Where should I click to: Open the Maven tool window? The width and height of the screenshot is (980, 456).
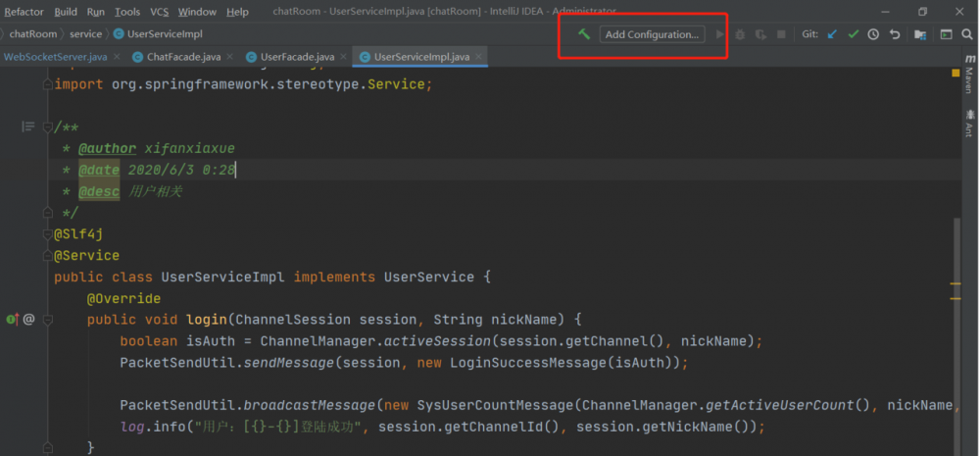[x=968, y=81]
